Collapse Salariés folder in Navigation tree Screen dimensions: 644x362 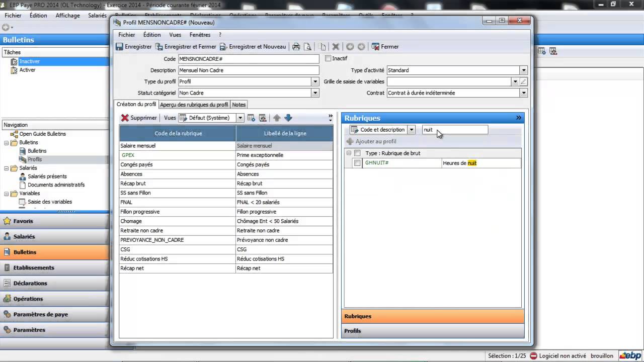point(6,168)
